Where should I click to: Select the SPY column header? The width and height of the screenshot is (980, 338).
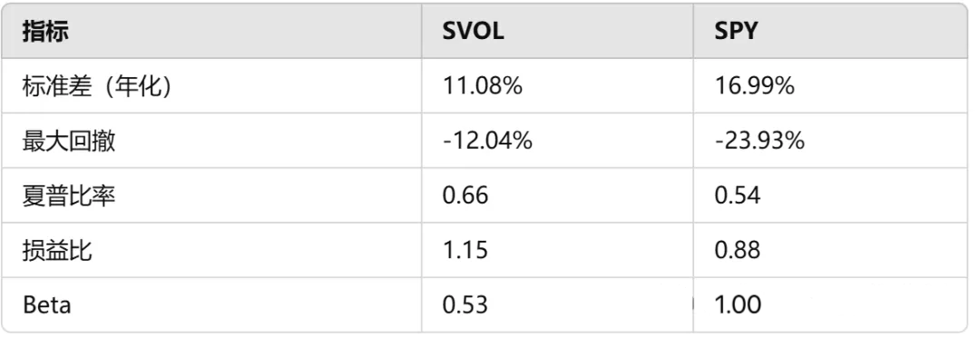point(736,31)
